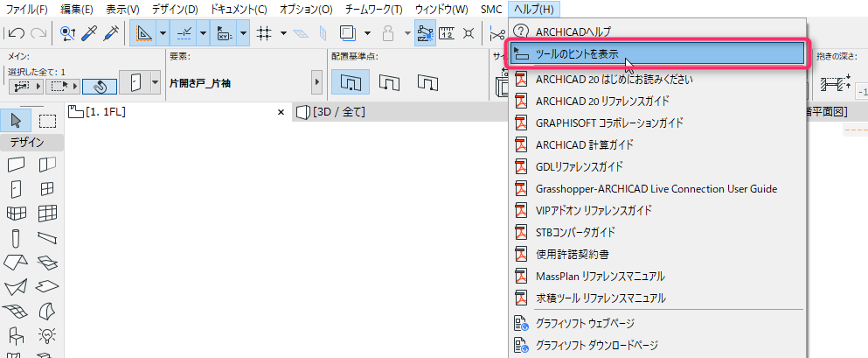Image resolution: width=868 pixels, height=358 pixels.
Task: Open グラフィソフト ウェブページ link
Action: pos(585,324)
